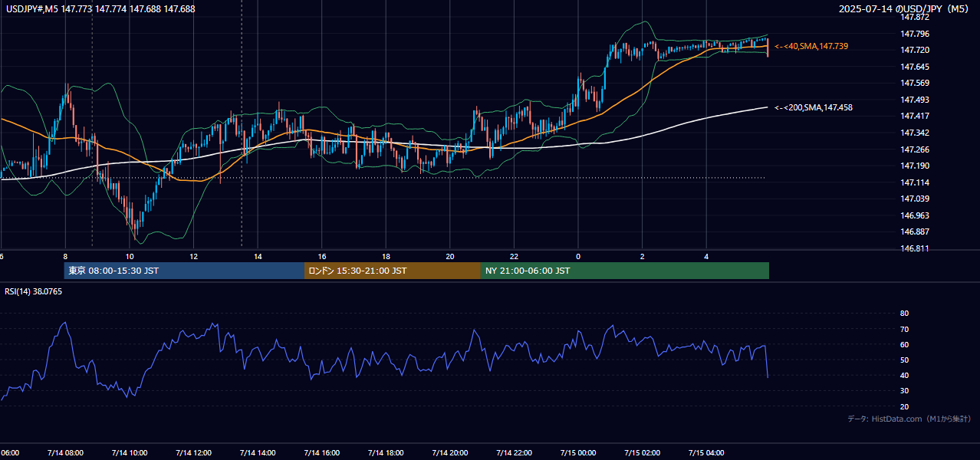Select the ロンドン 15:30-21:00 JST session bar
Image resolution: width=980 pixels, height=460 pixels.
pos(393,271)
